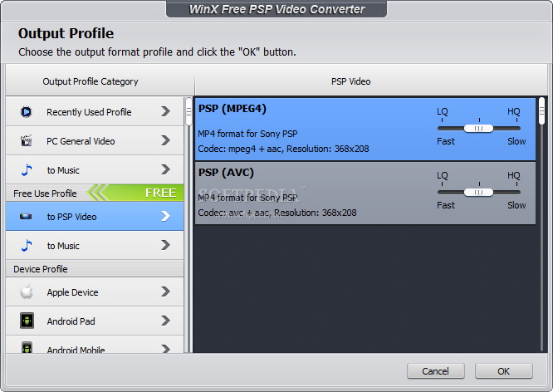553x392 pixels.
Task: Expand PC General Video chevron
Action: click(x=165, y=140)
